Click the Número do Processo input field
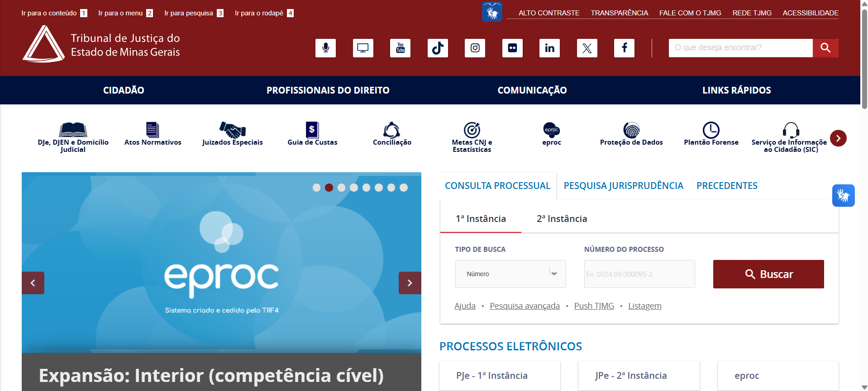The height and width of the screenshot is (391, 868). point(639,274)
